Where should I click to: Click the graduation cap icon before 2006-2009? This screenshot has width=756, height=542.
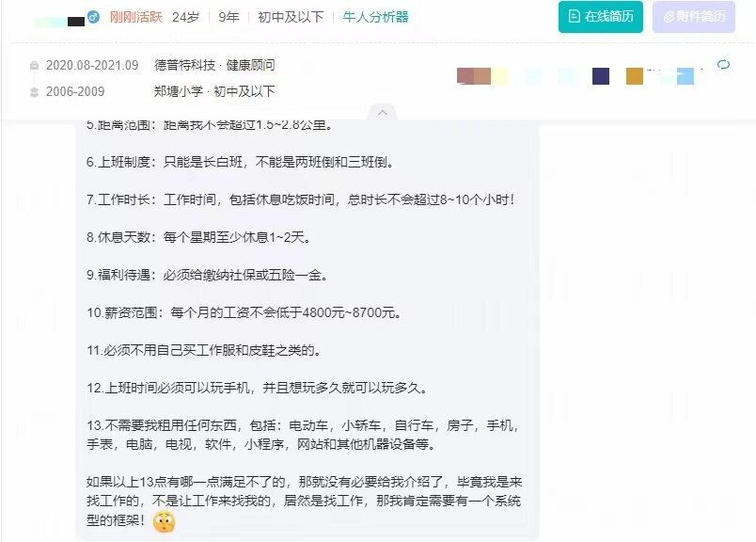(x=34, y=92)
